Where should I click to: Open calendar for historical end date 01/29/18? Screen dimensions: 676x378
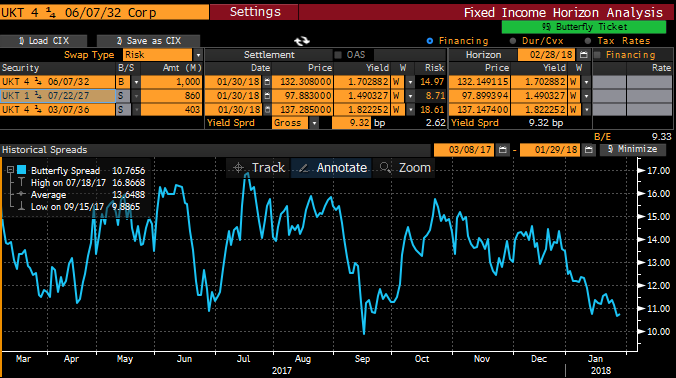click(x=588, y=150)
